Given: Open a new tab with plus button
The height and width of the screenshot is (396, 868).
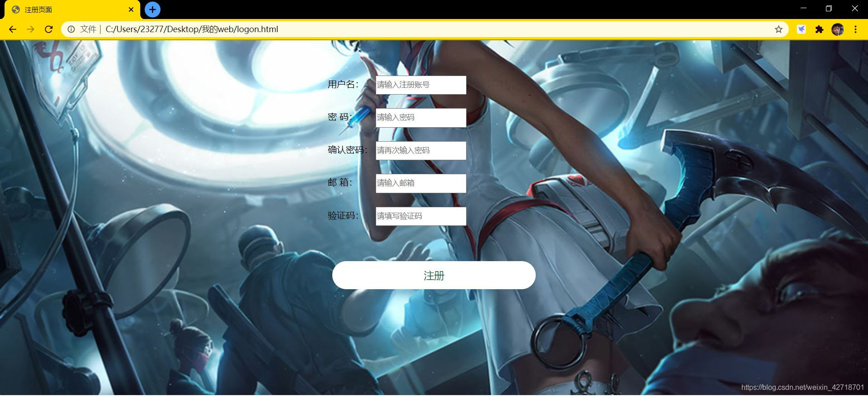Looking at the screenshot, I should [x=152, y=10].
